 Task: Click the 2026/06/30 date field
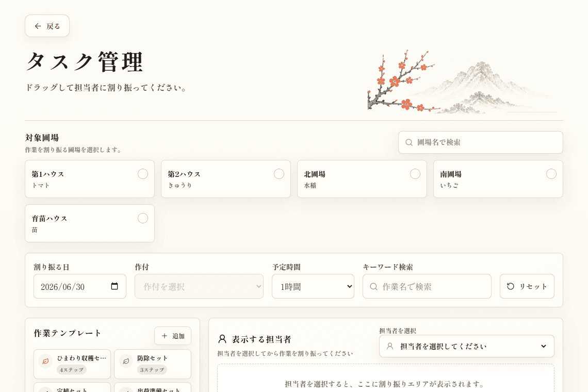tap(80, 286)
